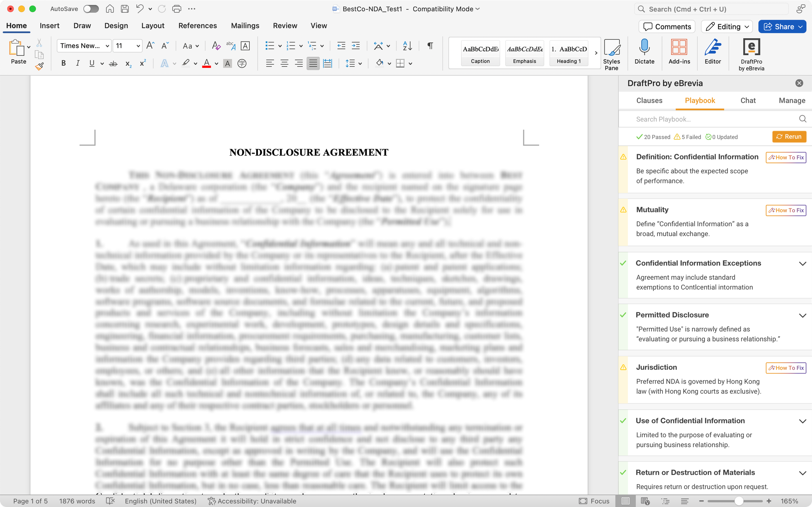The width and height of the screenshot is (812, 507).
Task: Click the Share button
Action: click(782, 27)
